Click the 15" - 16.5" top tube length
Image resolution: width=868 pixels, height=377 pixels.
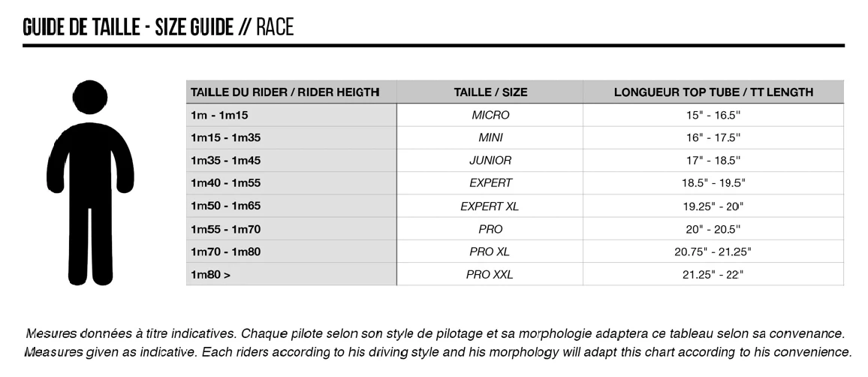[713, 115]
